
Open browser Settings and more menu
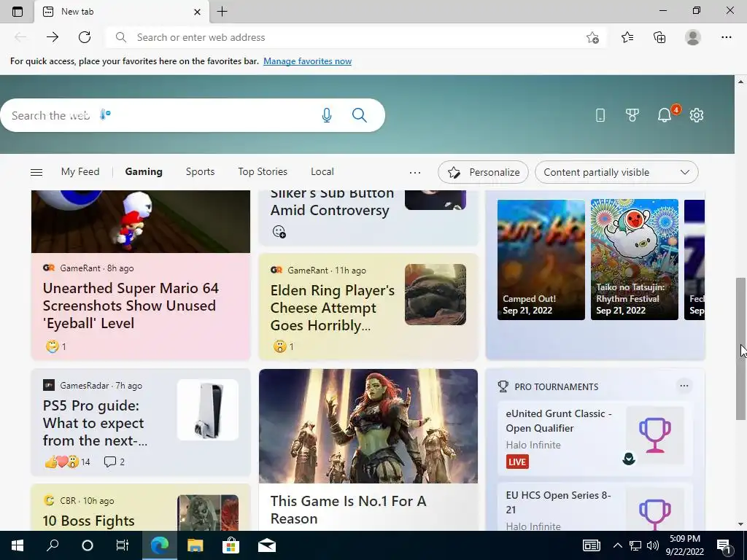click(726, 37)
